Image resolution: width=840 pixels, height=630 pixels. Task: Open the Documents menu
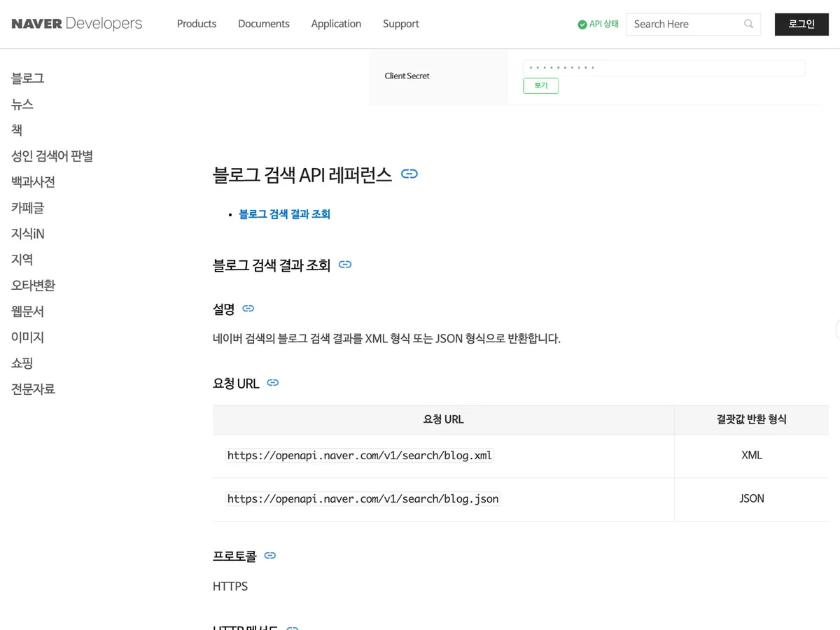(264, 24)
